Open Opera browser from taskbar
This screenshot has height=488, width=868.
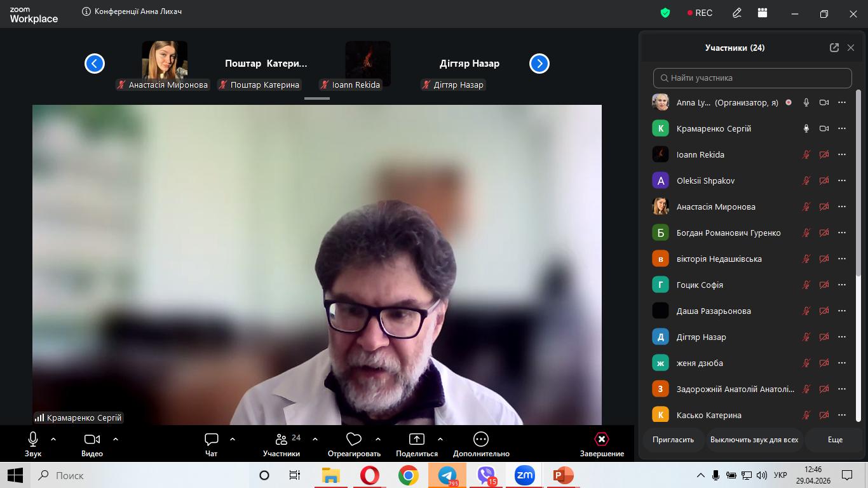click(x=370, y=475)
